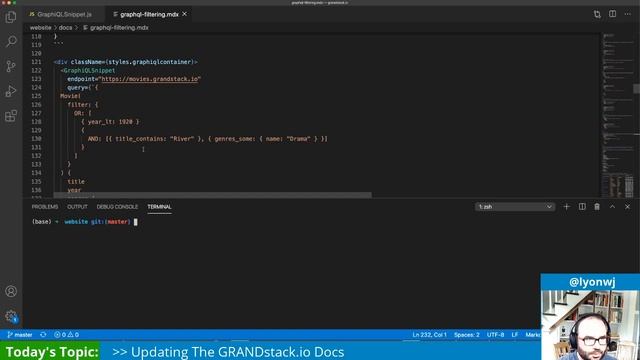
Task: Maximize the panel with the chevron up
Action: tap(612, 207)
